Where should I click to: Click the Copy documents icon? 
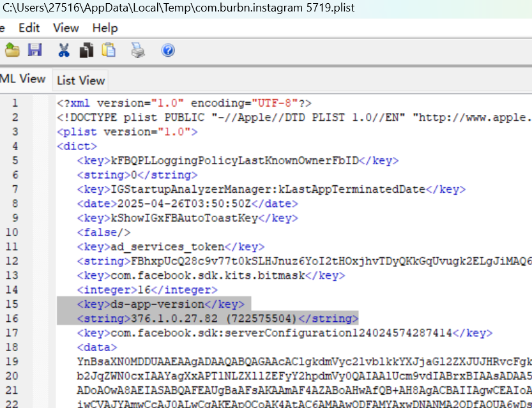(x=86, y=50)
